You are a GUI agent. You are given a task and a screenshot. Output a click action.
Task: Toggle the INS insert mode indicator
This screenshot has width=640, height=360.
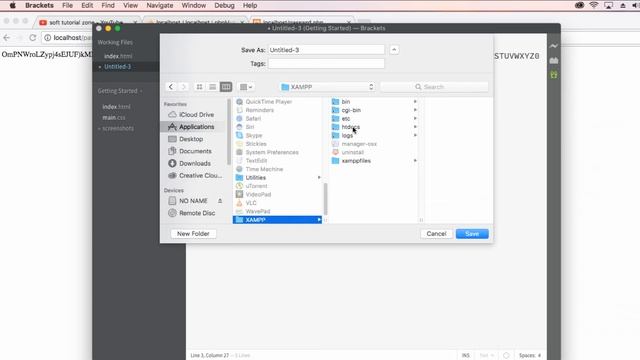pos(466,356)
